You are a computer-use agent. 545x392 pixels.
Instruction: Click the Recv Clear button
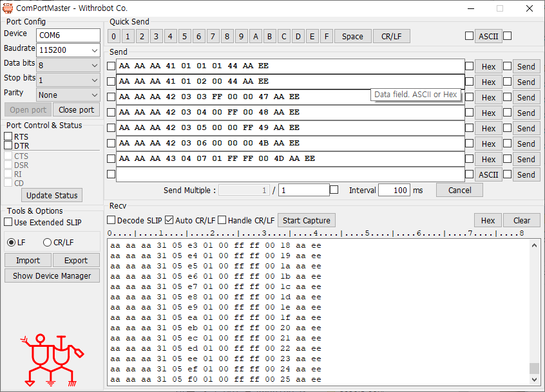click(522, 221)
